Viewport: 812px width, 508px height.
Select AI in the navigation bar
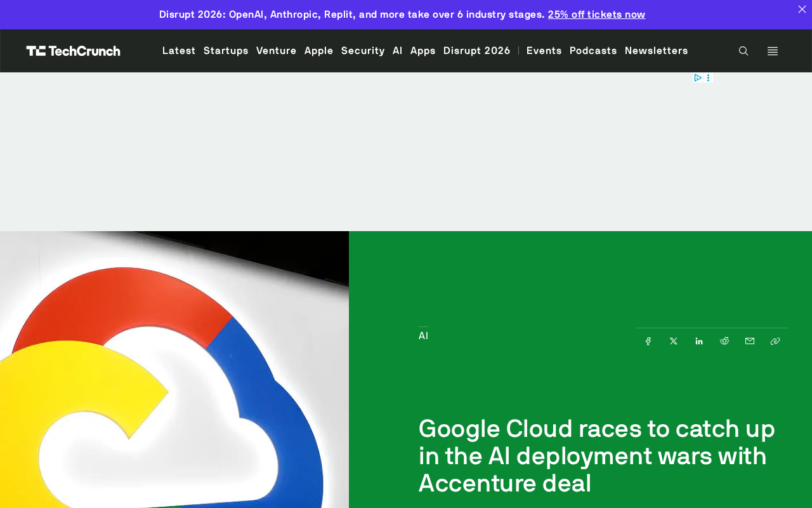click(398, 51)
